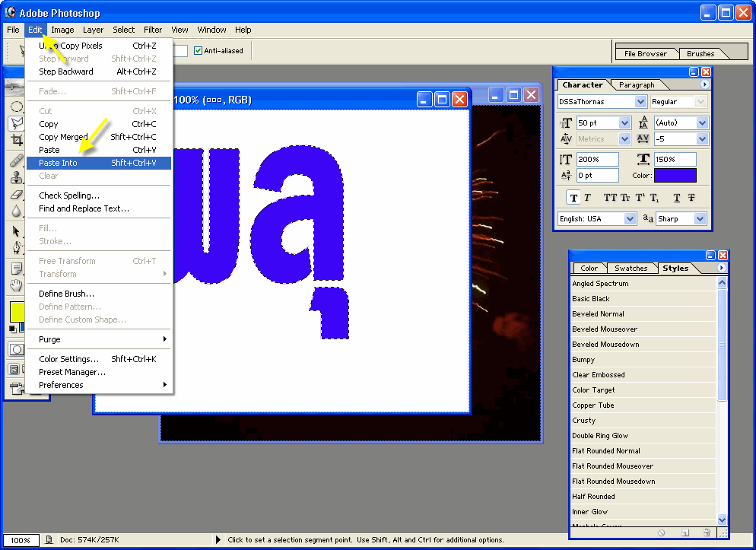Open the Filter menu

click(x=153, y=30)
